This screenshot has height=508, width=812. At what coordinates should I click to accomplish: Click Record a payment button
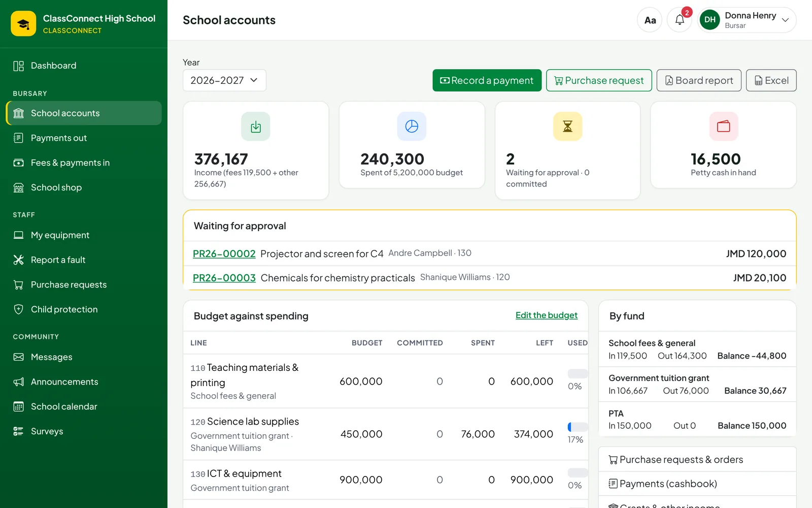487,80
